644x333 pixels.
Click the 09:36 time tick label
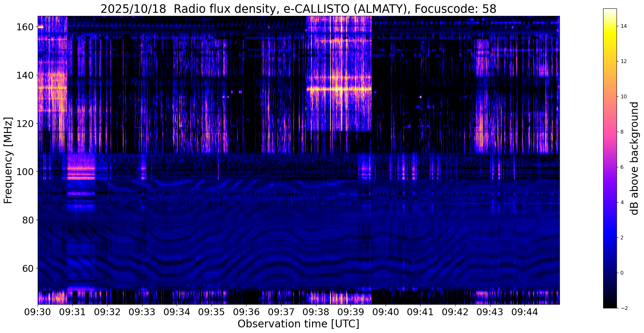(x=247, y=312)
